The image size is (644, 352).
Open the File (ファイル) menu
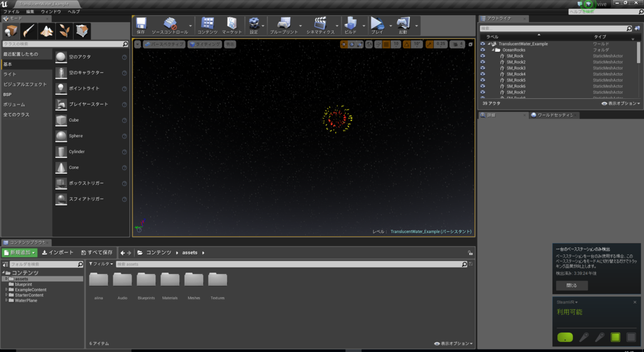coord(11,11)
